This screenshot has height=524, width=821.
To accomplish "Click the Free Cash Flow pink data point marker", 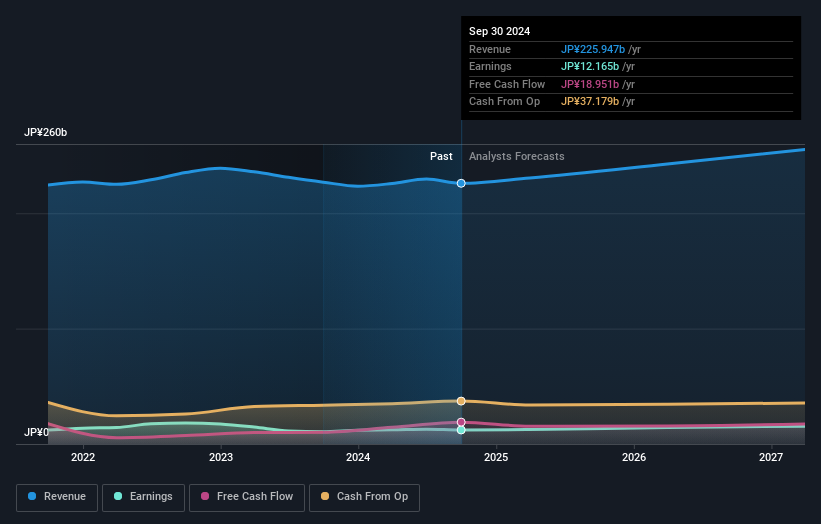I will [461, 422].
